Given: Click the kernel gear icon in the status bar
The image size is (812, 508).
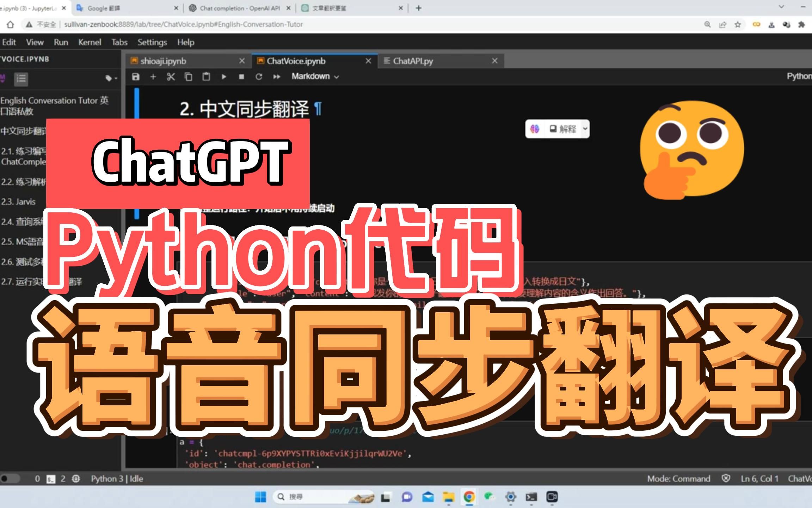Looking at the screenshot, I should click(x=76, y=479).
